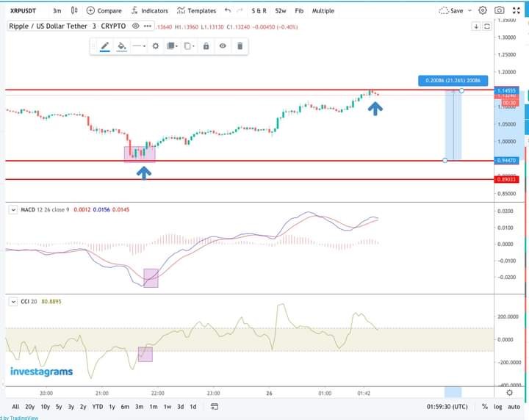Screen dimensions: 529x420
Task: Select the 20y time range
Action: 29,407
